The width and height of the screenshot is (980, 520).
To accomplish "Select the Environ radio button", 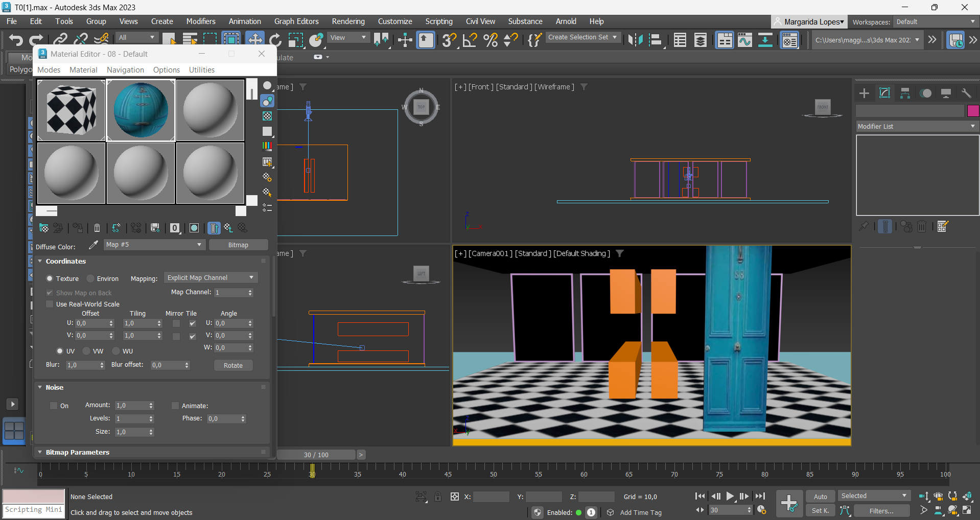I will click(91, 278).
